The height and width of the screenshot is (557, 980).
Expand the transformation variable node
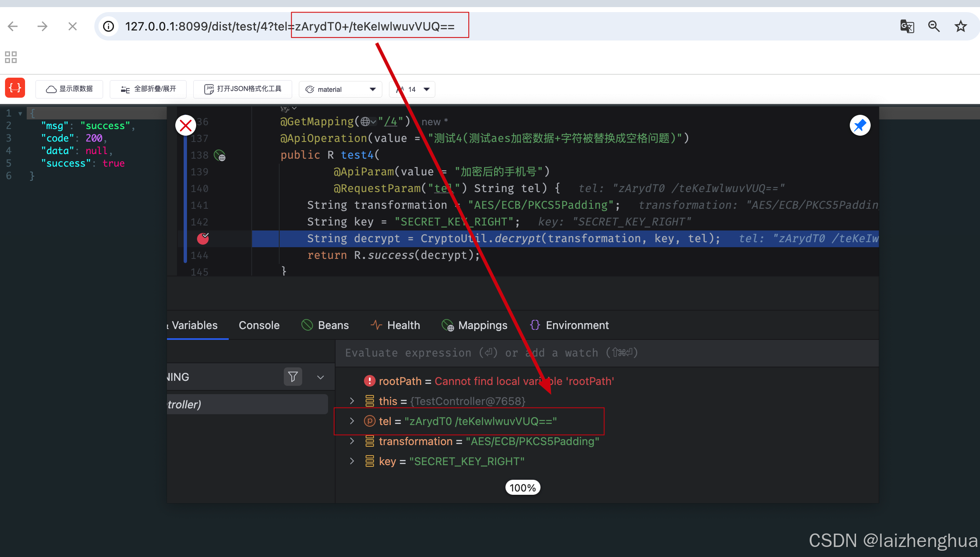point(352,441)
